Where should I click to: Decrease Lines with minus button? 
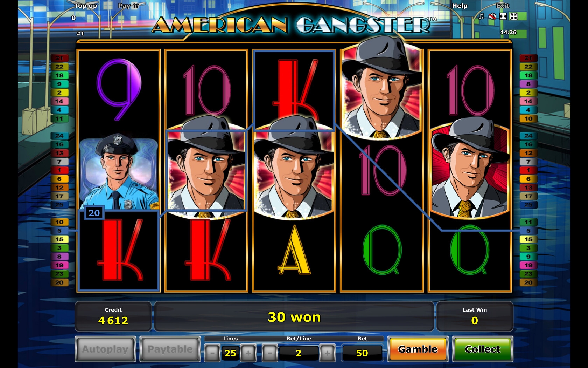[x=212, y=353]
